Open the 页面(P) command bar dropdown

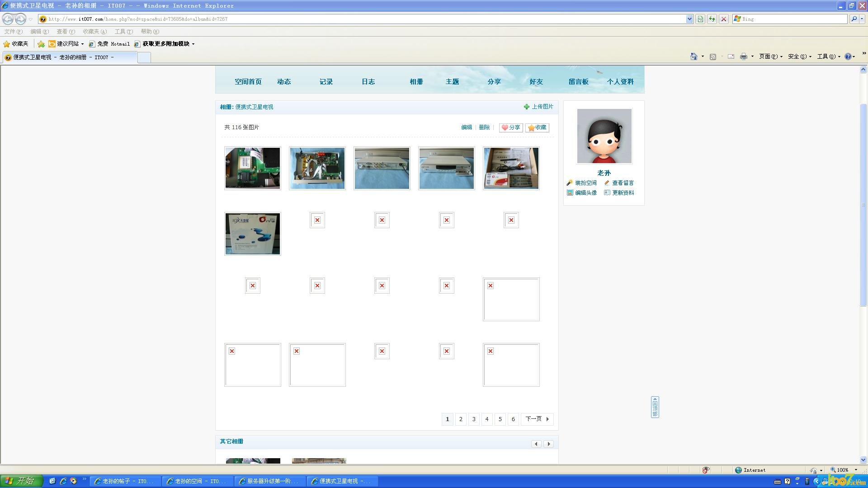click(771, 56)
